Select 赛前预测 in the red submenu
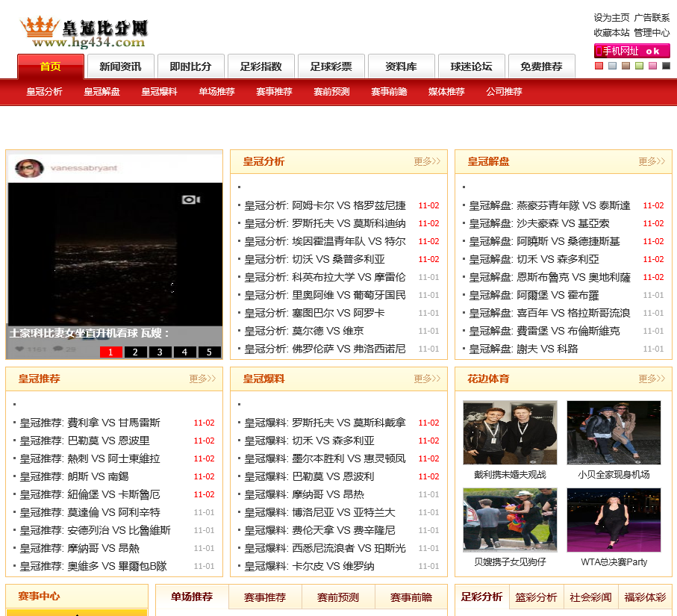This screenshot has height=616, width=677. click(x=331, y=92)
